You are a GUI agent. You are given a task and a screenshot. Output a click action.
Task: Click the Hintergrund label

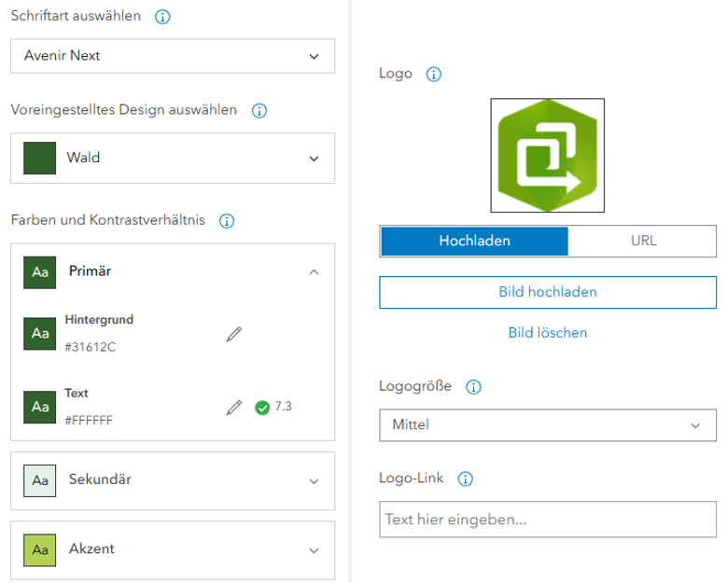[x=99, y=320]
